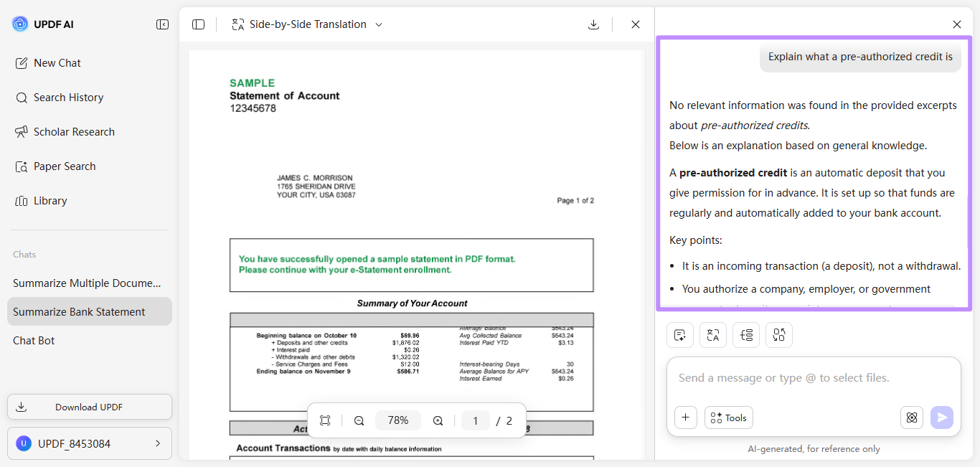This screenshot has height=467, width=980.
Task: Click the mind map quick-action icon
Action: click(x=746, y=335)
